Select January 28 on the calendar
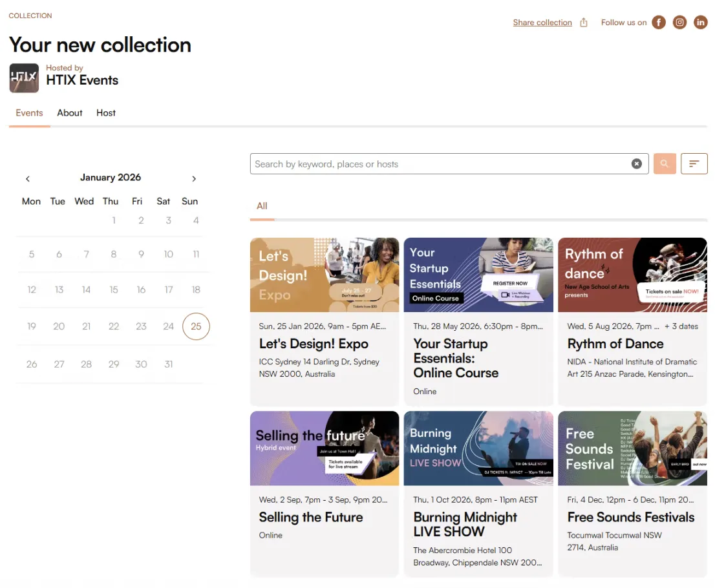Image resolution: width=715 pixels, height=588 pixels. [86, 364]
